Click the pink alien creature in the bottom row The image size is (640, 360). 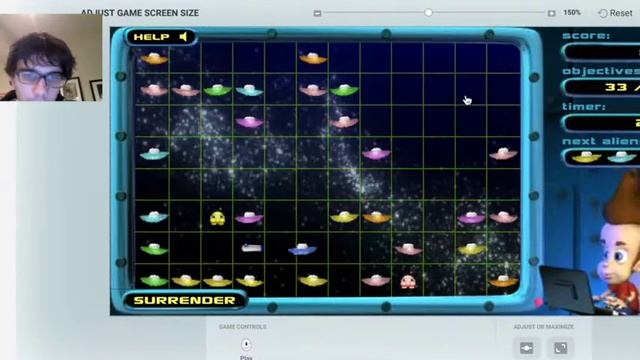click(x=408, y=282)
